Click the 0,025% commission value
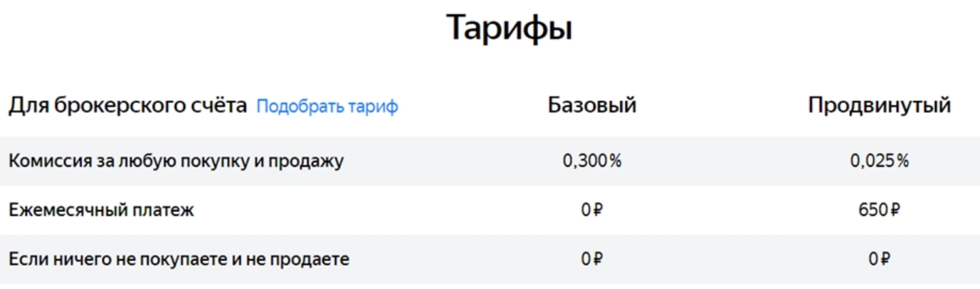The width and height of the screenshot is (980, 289). tap(879, 161)
